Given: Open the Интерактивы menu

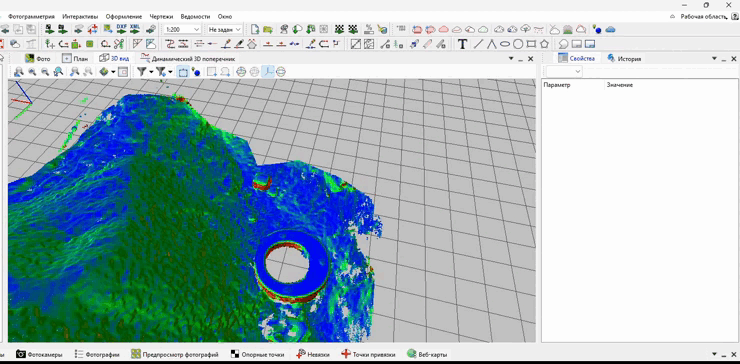Looking at the screenshot, I should 80,17.
